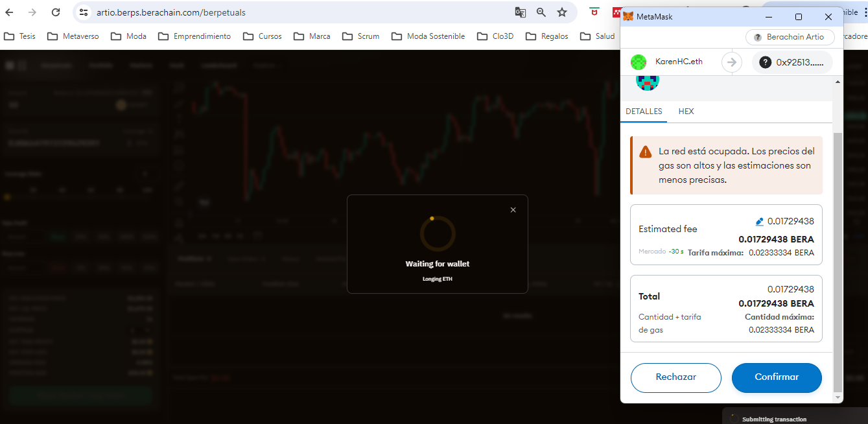This screenshot has width=868, height=424.
Task: Open the Emprendimiento bookmark folder
Action: 194,36
